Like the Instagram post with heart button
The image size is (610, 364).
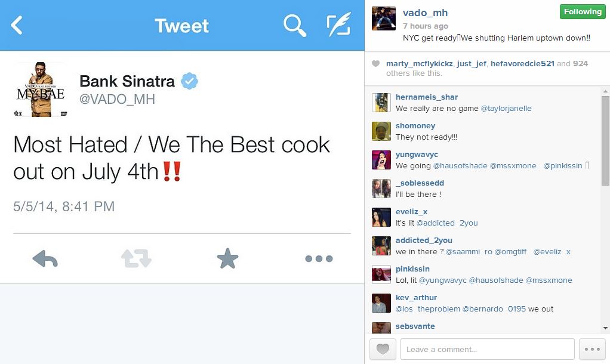point(383,349)
